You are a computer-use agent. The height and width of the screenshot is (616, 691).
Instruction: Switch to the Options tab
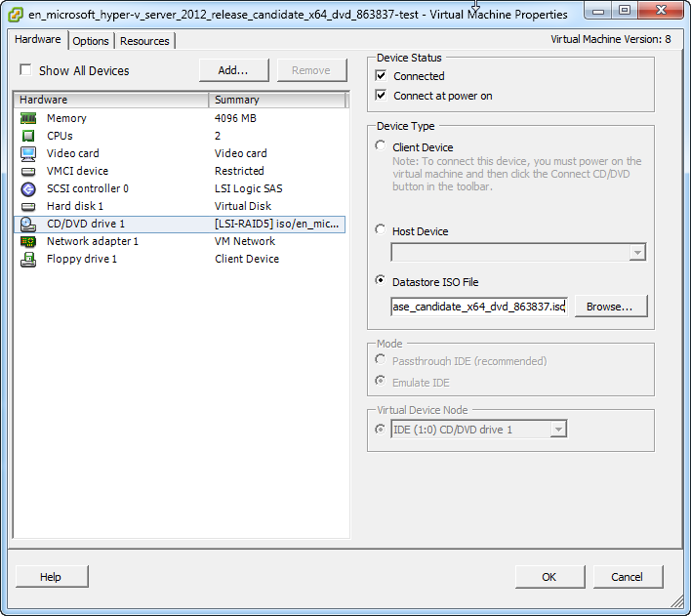click(91, 41)
